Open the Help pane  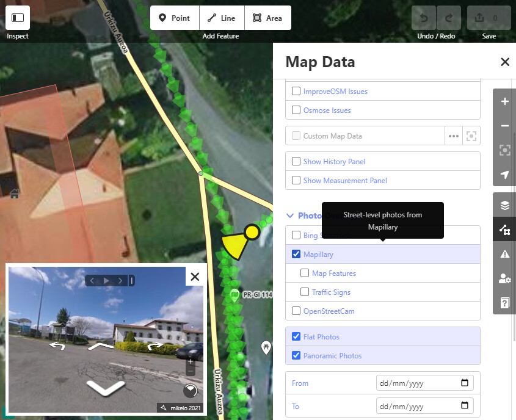(505, 302)
